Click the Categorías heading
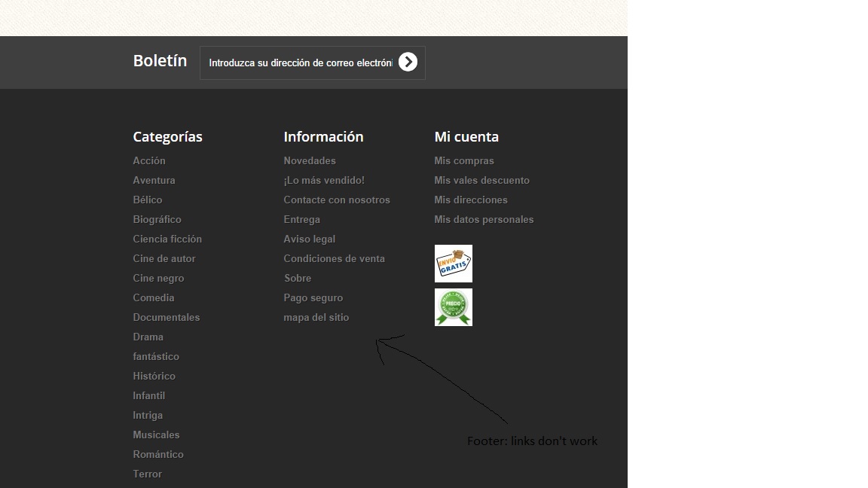Viewport: 868px width, 488px height. (168, 136)
